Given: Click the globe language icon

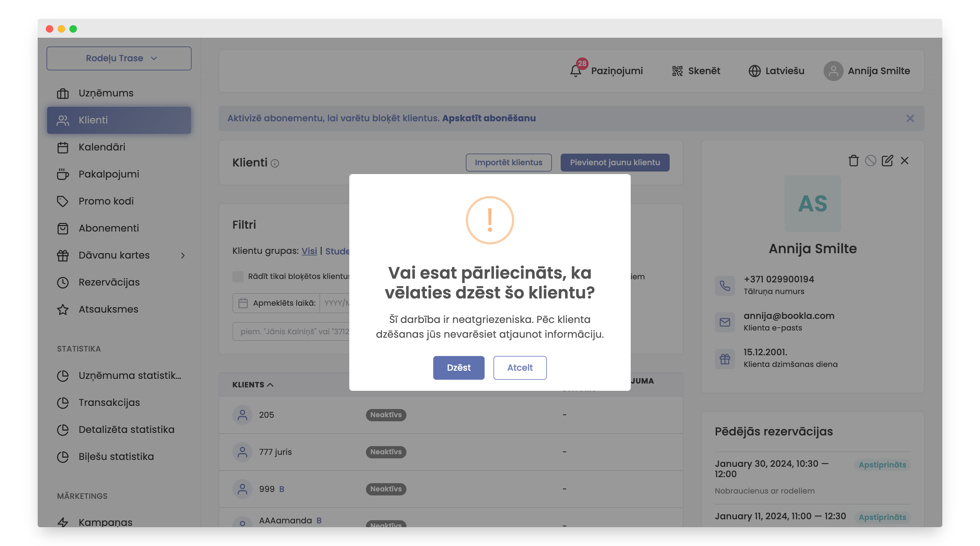Looking at the screenshot, I should pyautogui.click(x=754, y=71).
